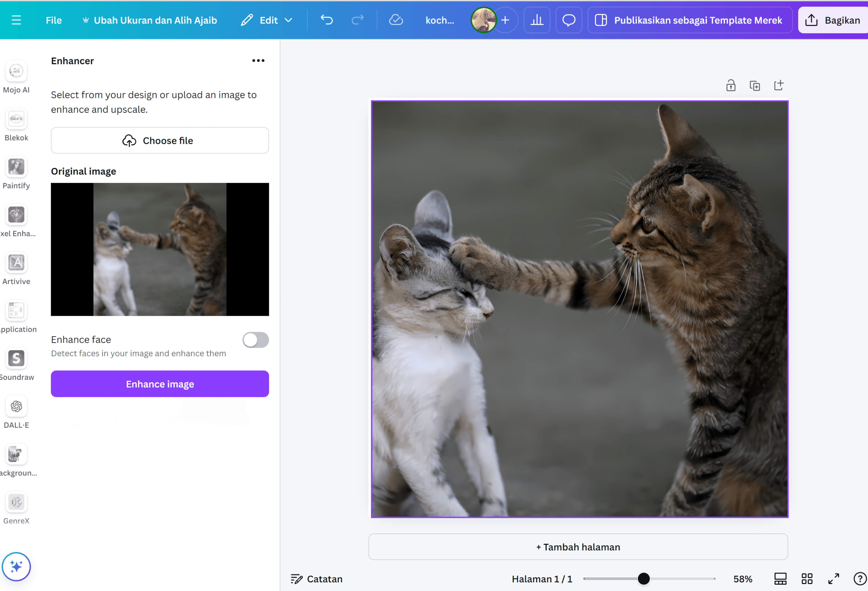Click the Canva assistant sparkle button
The width and height of the screenshot is (868, 591).
point(16,566)
